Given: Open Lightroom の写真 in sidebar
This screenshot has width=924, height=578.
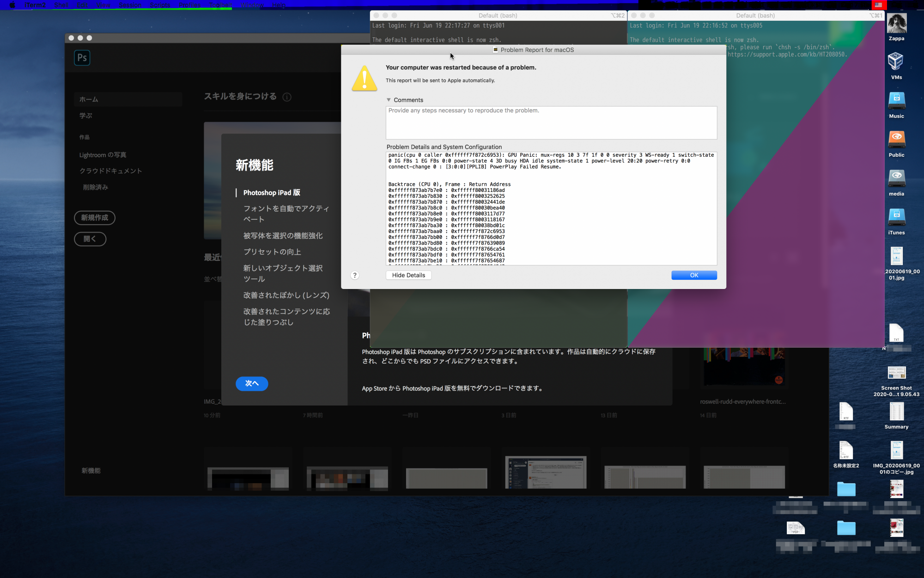Looking at the screenshot, I should pos(103,155).
